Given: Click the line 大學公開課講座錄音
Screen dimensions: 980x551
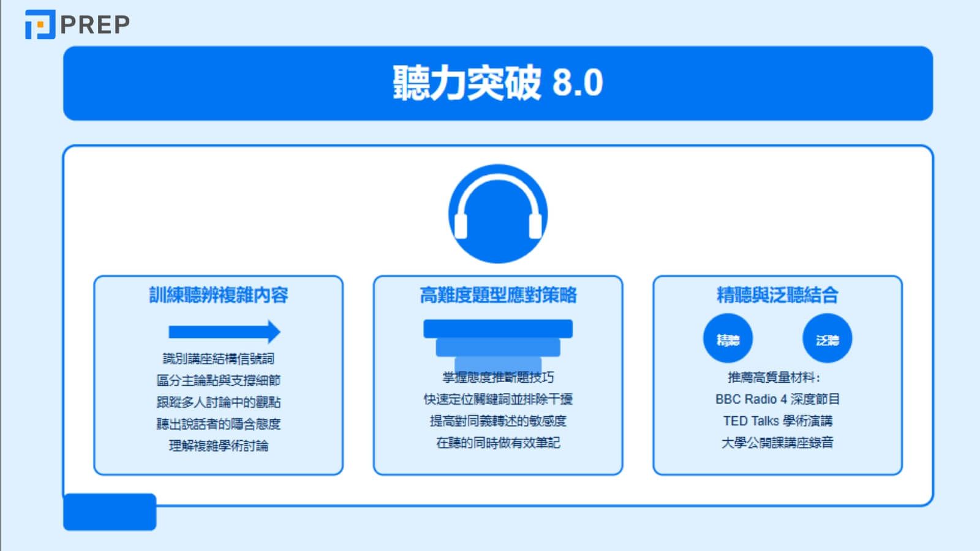Looking at the screenshot, I should (777, 443).
